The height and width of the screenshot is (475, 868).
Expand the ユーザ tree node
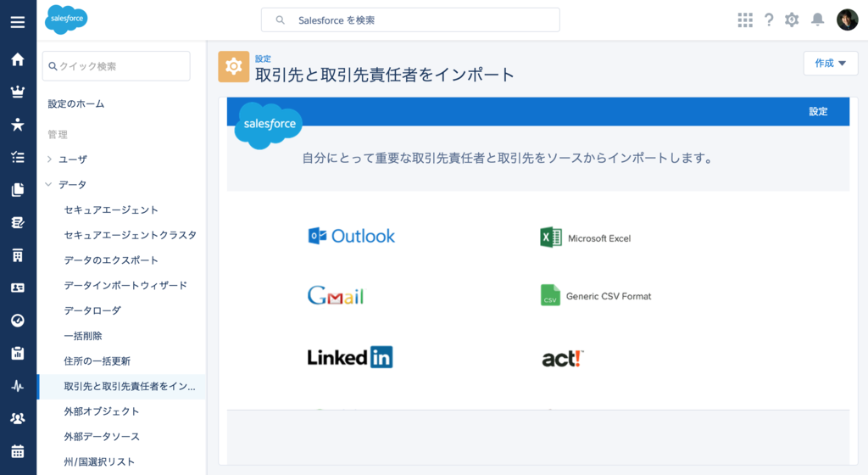(49, 159)
